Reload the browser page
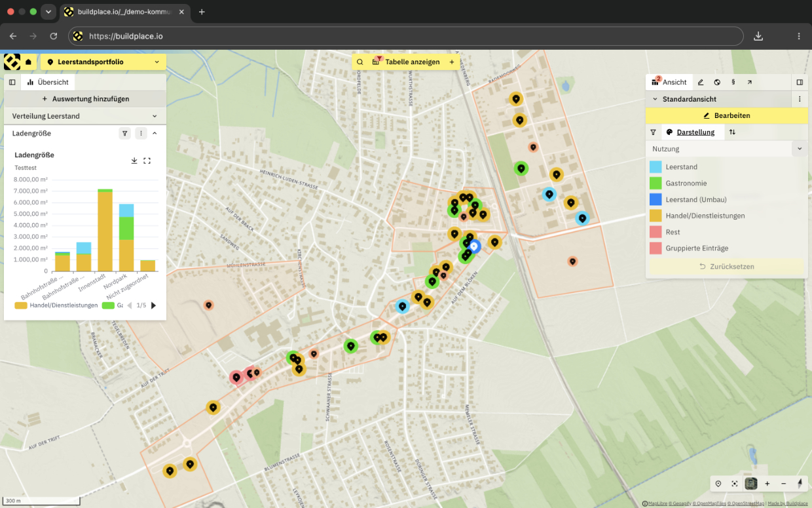 point(54,36)
